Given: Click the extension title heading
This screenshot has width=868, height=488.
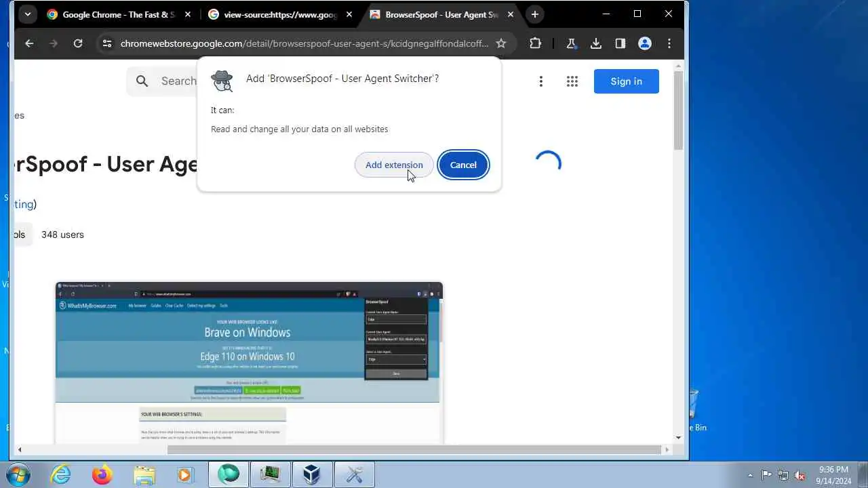Looking at the screenshot, I should pos(106,164).
